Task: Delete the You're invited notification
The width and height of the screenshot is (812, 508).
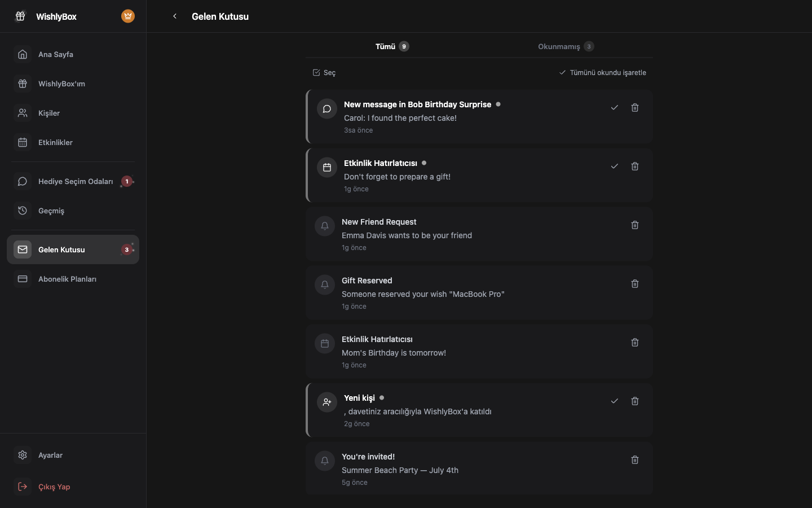Action: pos(635,459)
